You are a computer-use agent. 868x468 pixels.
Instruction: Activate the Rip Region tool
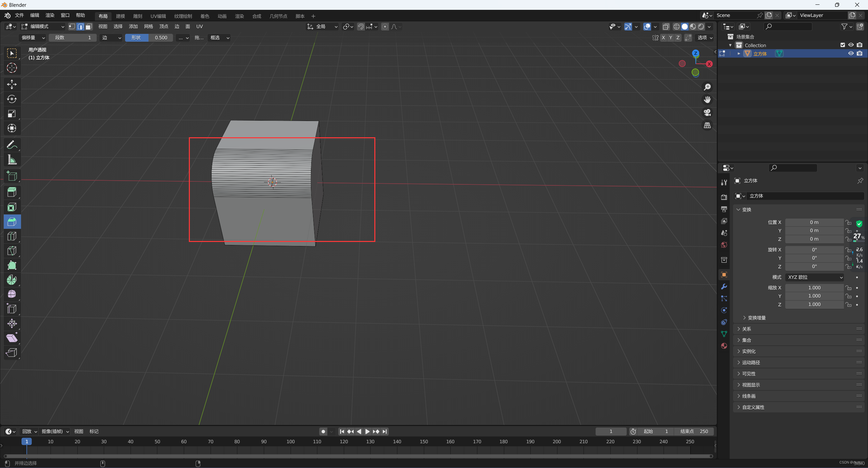point(12,353)
